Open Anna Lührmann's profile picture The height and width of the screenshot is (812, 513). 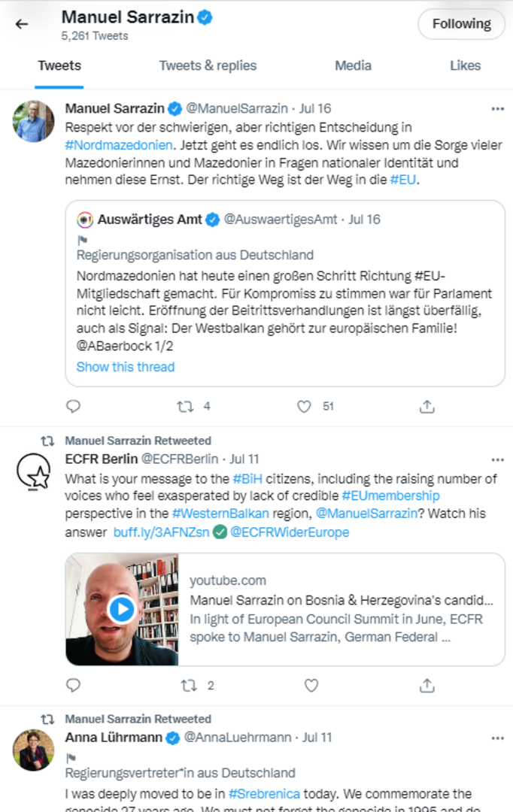[34, 750]
